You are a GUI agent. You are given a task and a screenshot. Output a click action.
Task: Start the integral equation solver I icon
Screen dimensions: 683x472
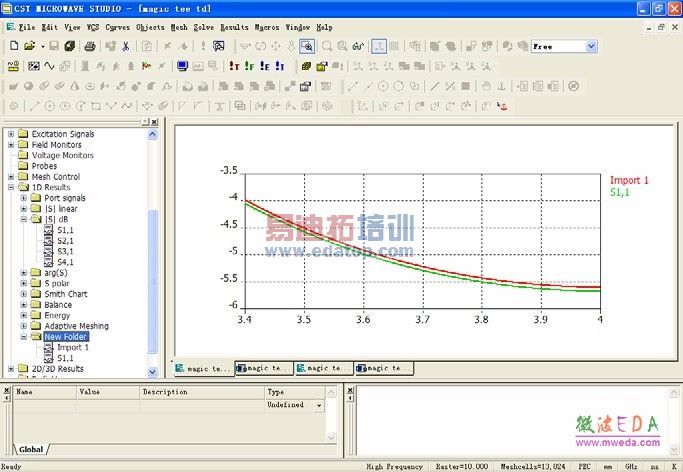(280, 66)
